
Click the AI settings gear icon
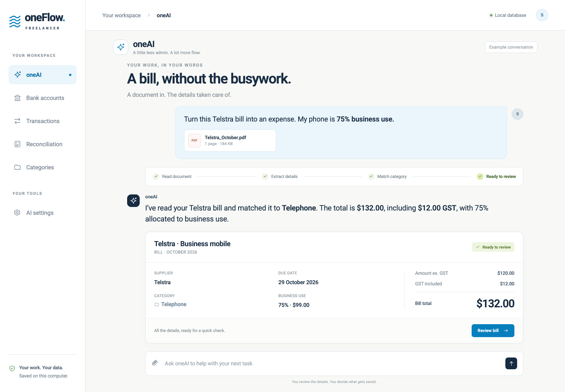[x=17, y=213]
